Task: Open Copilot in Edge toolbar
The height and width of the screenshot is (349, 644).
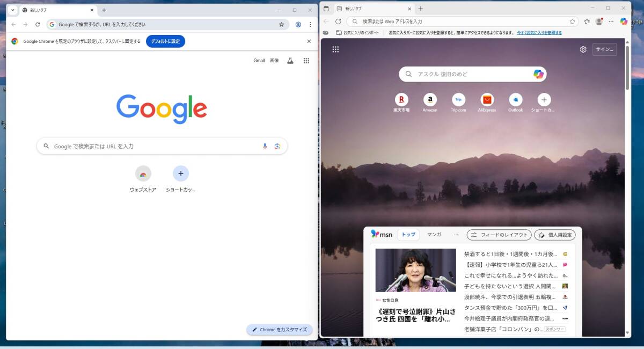Action: tap(624, 21)
